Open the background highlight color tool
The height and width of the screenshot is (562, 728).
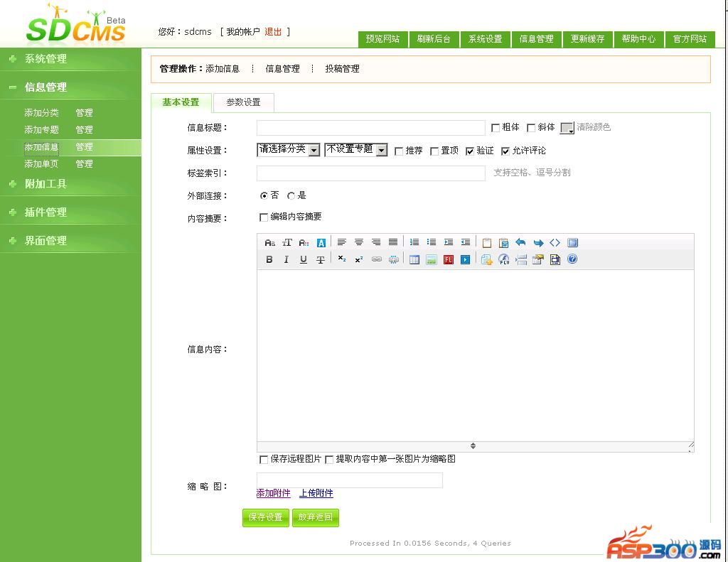[321, 243]
